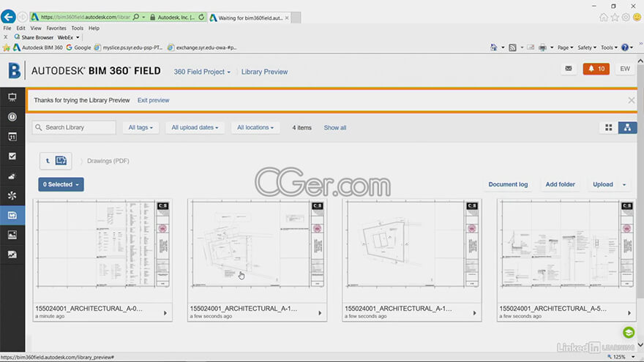Open the ARCHITECTURAL_A-0 drawing thumbnail
Image resolution: width=644 pixels, height=362 pixels.
point(102,244)
